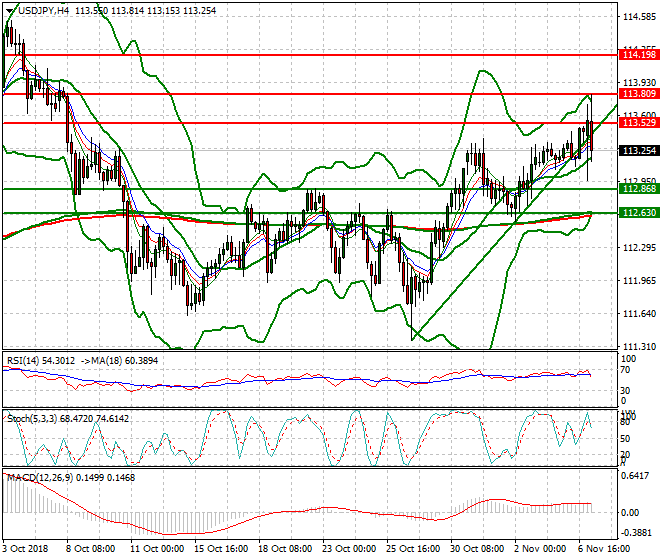The image size is (660, 560).
Task: Click the 8 Oct 08:00 time label
Action: (90, 549)
